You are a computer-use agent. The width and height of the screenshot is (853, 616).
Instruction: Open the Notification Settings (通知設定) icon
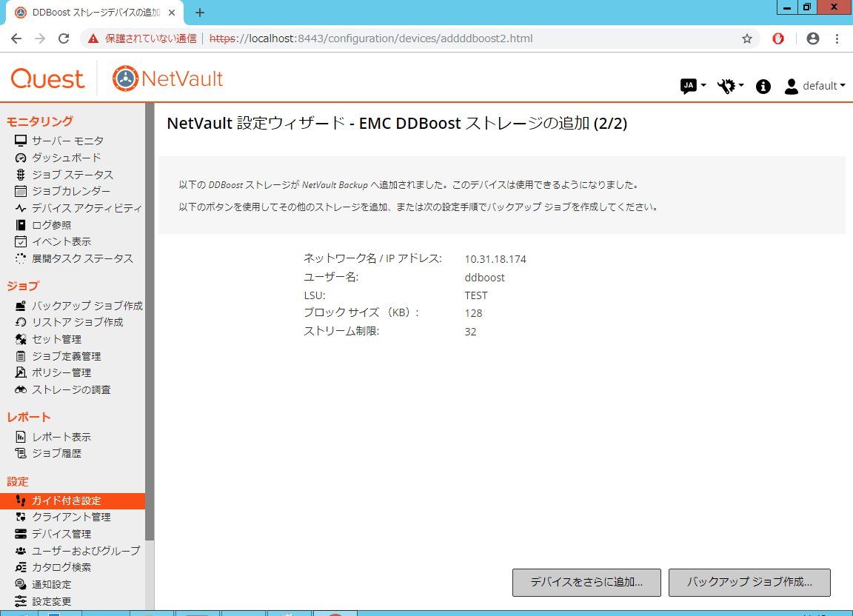point(21,584)
